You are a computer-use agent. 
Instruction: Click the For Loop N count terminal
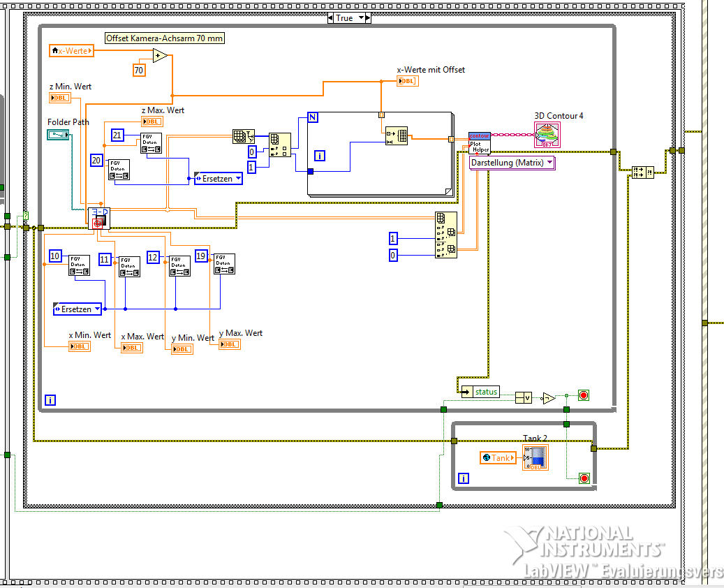coord(313,117)
